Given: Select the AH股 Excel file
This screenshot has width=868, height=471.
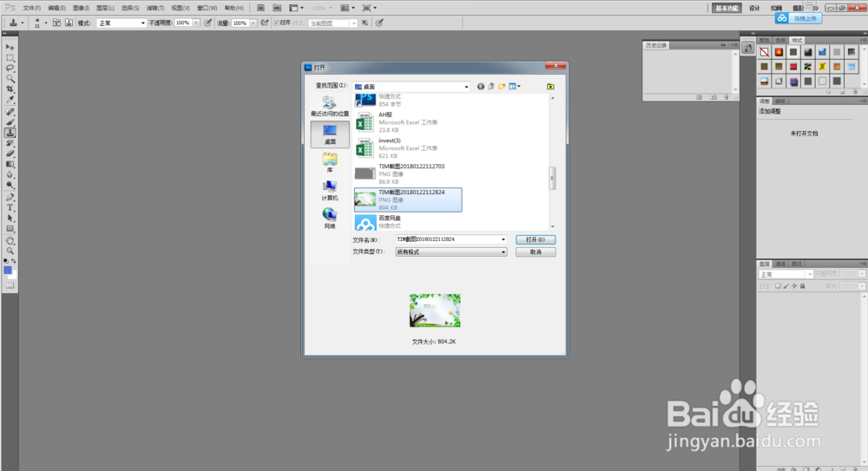Looking at the screenshot, I should 407,122.
